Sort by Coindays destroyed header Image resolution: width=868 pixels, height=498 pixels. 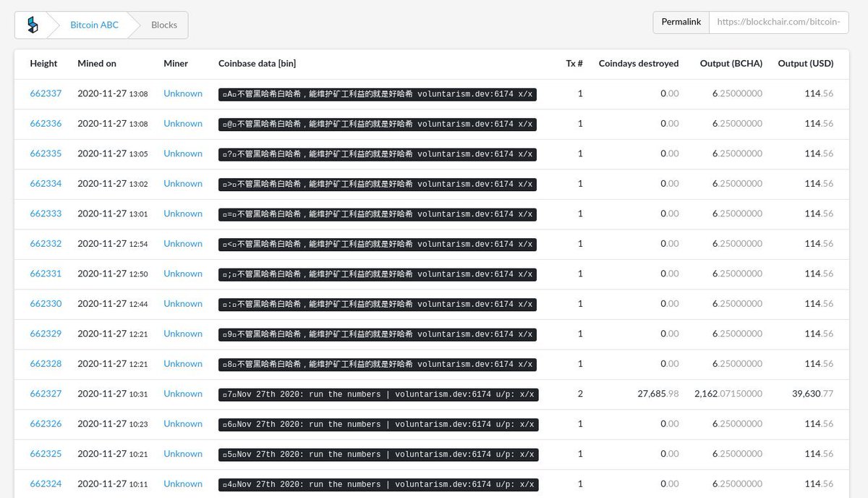point(639,64)
